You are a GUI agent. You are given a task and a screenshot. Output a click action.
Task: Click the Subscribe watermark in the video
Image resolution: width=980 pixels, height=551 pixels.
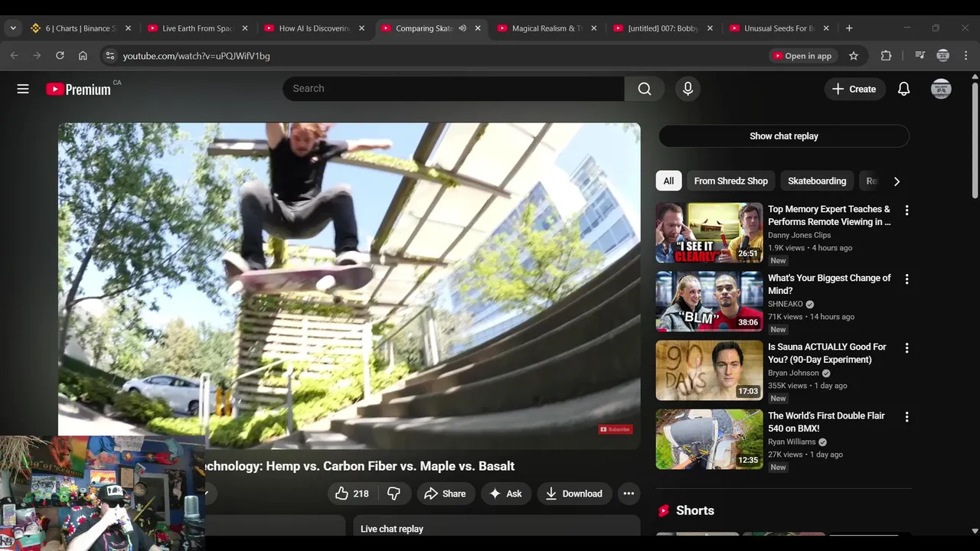616,429
